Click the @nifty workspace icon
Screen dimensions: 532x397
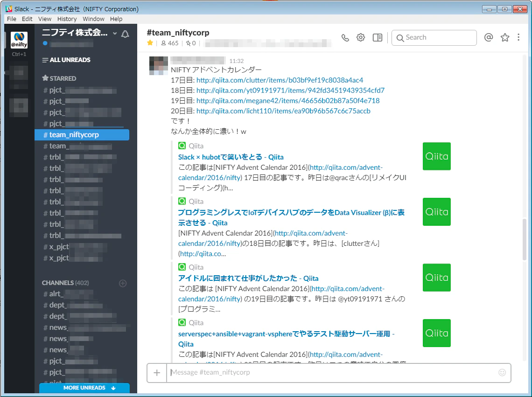click(19, 40)
